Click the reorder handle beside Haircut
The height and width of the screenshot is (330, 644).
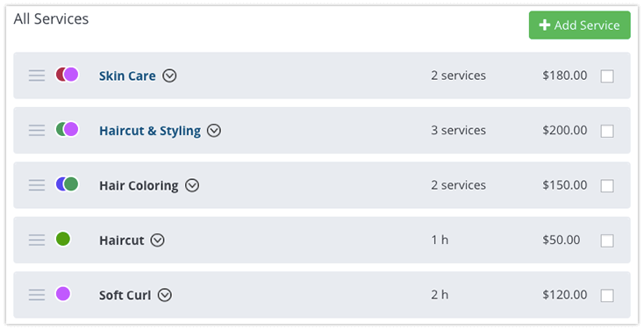pos(37,240)
